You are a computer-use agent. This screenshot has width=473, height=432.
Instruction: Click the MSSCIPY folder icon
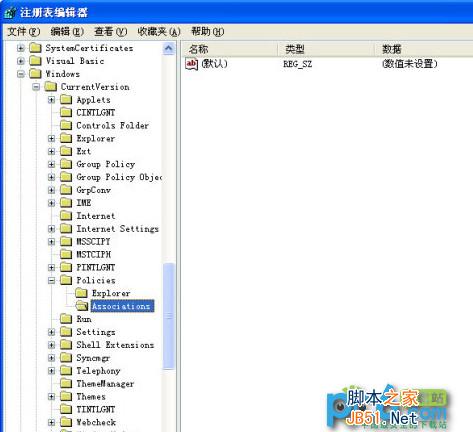(x=66, y=241)
